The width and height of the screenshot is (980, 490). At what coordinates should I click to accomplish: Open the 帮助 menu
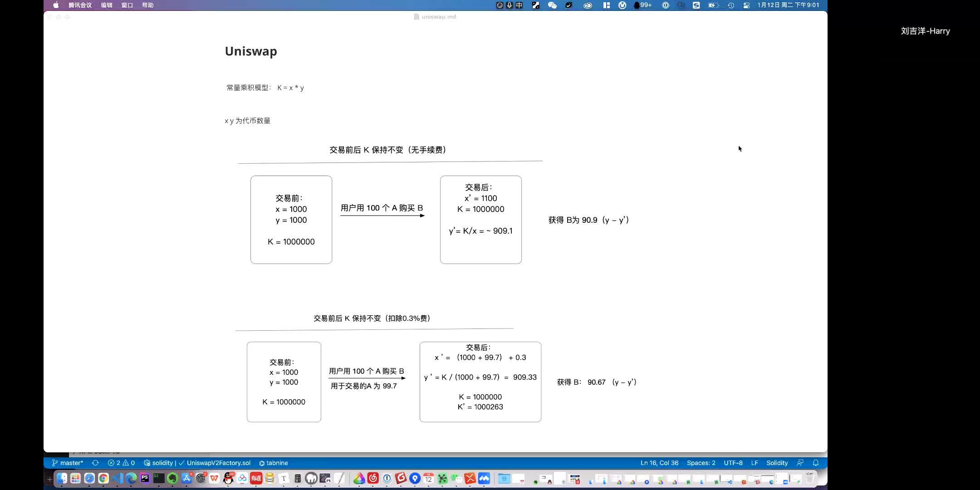pyautogui.click(x=147, y=5)
